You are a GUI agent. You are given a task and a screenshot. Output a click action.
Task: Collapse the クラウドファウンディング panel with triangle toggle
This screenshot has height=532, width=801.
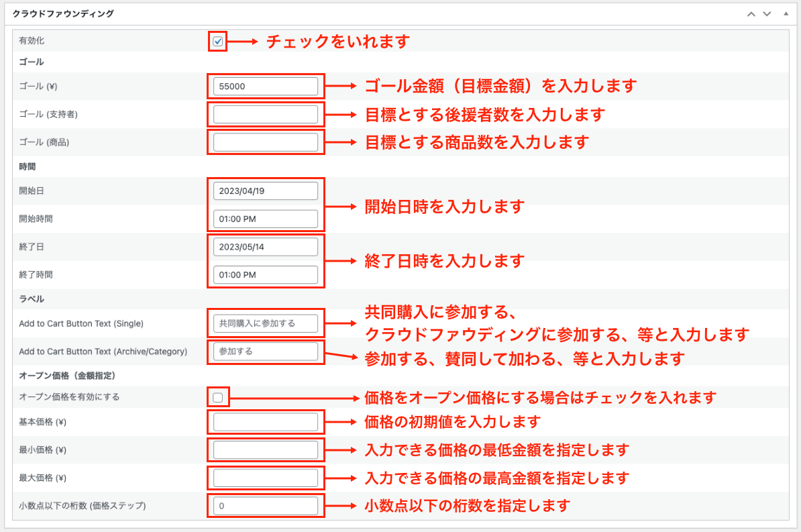click(786, 13)
